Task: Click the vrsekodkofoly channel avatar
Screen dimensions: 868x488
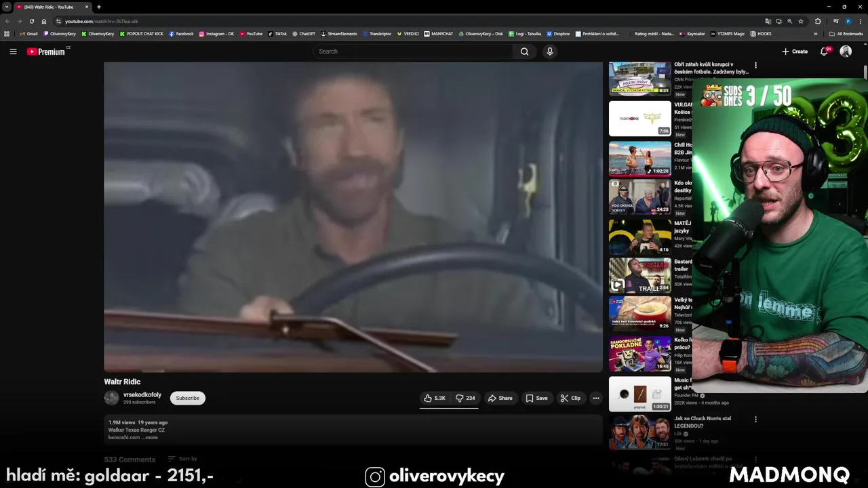Action: click(x=111, y=398)
